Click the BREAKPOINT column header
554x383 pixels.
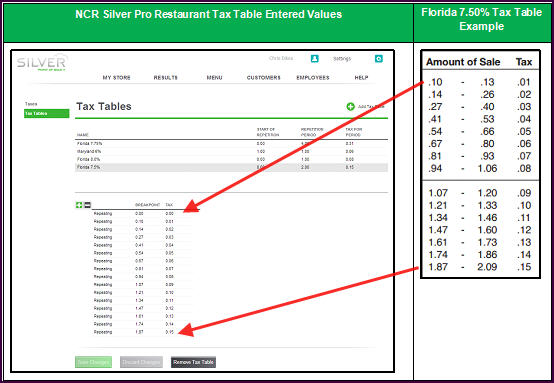(x=147, y=205)
